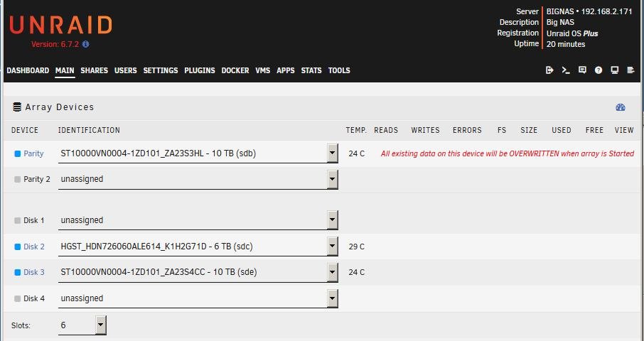644x341 pixels.
Task: Click the Big NAS description text
Action: pos(560,22)
